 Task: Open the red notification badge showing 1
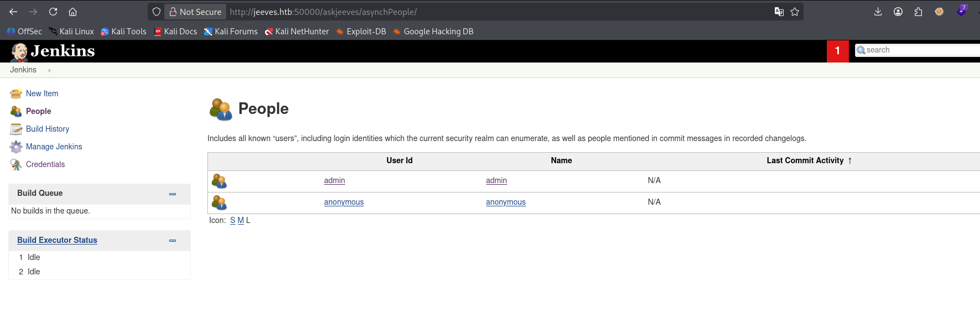838,51
